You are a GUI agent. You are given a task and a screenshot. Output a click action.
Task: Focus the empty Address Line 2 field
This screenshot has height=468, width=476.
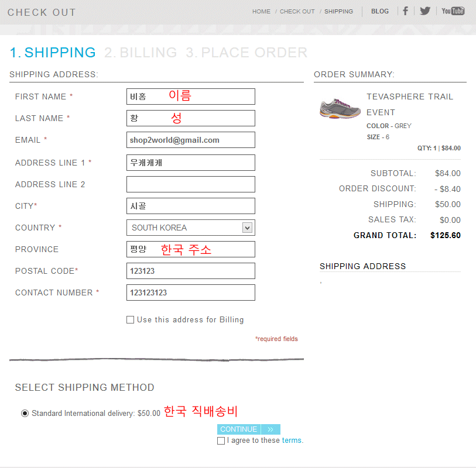pos(190,184)
